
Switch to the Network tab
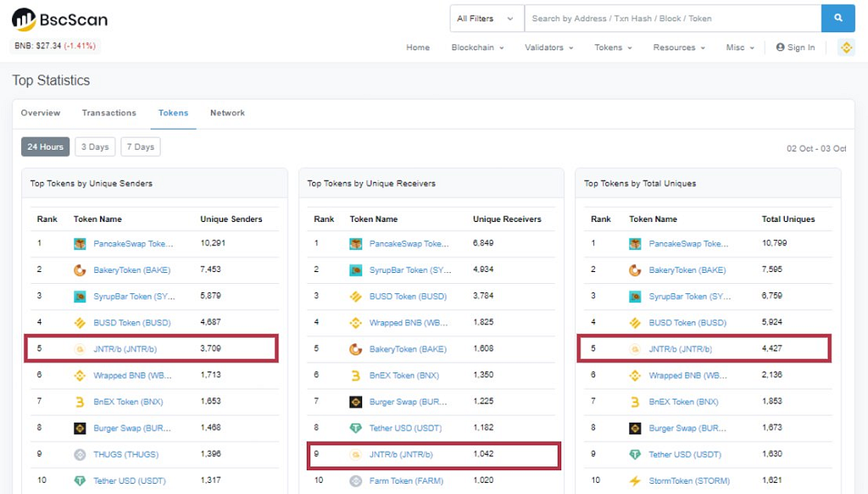click(x=227, y=113)
